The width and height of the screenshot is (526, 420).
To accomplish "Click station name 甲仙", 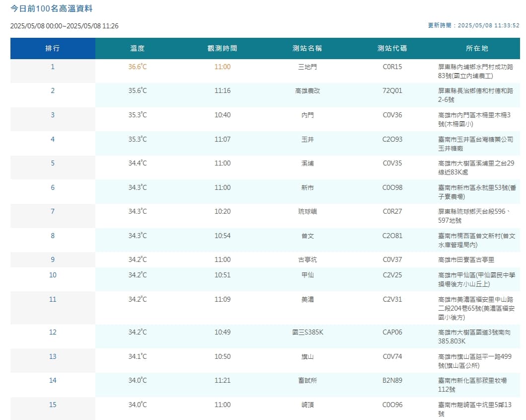I will [x=307, y=275].
